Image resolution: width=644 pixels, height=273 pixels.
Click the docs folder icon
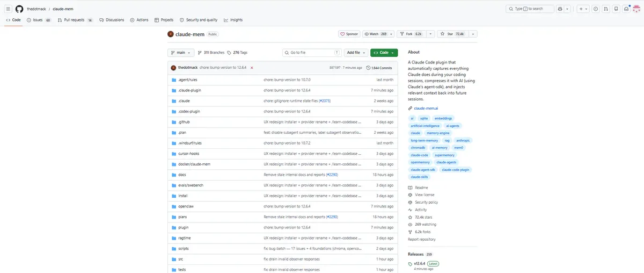coord(173,175)
